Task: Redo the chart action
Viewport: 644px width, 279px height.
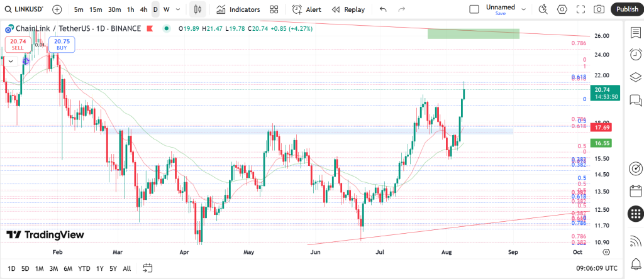Action: 402,9
